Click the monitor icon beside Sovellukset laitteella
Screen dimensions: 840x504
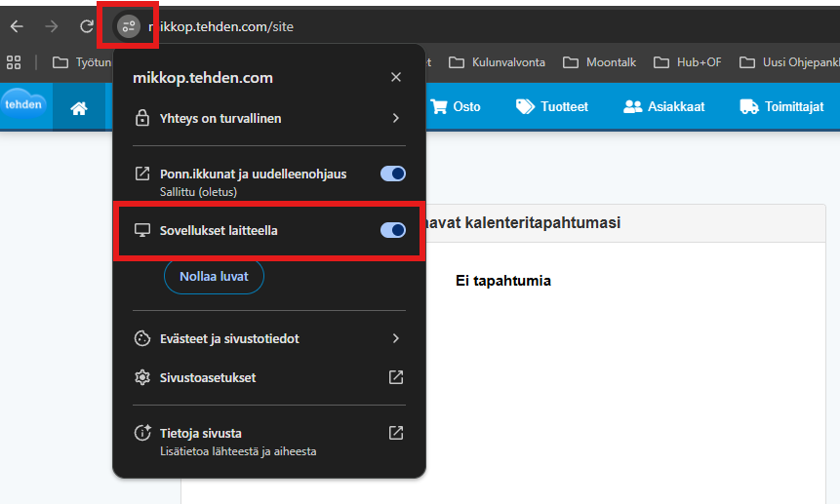[142, 231]
